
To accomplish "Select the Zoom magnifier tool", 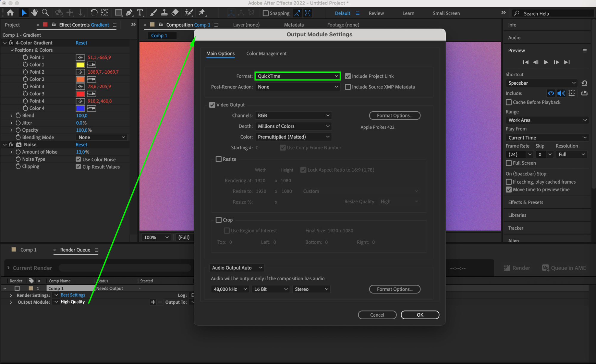I will (45, 13).
